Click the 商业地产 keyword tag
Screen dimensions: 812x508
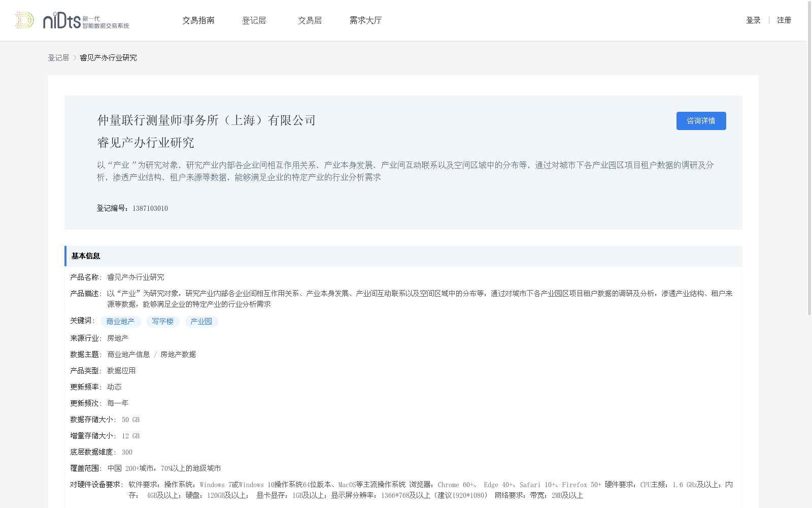(x=120, y=322)
